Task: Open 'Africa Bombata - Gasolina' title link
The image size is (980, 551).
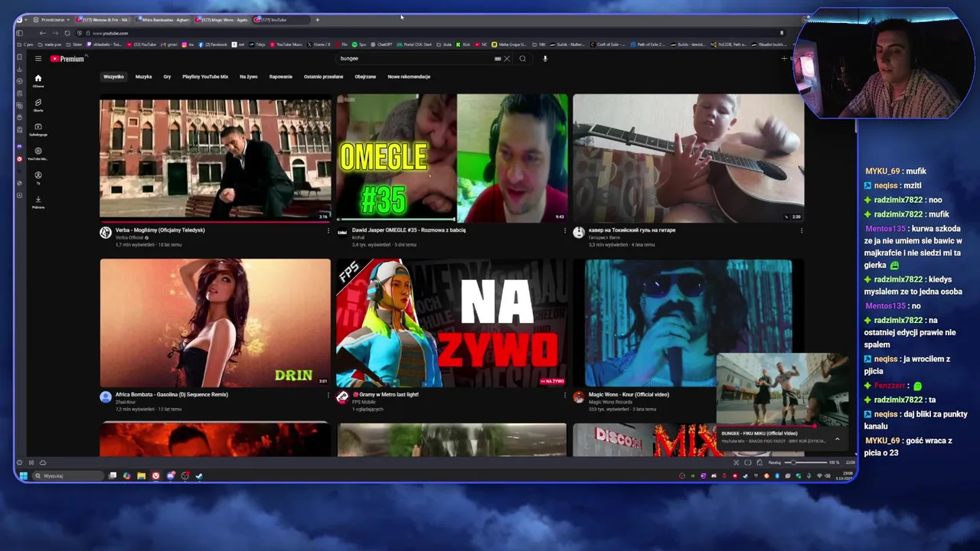Action: point(171,395)
